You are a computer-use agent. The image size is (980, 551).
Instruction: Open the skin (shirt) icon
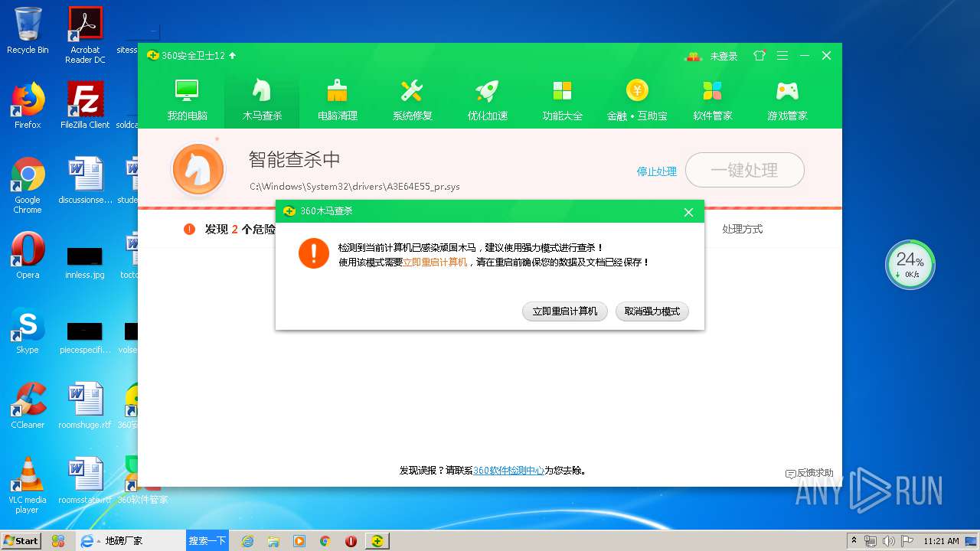coord(759,56)
